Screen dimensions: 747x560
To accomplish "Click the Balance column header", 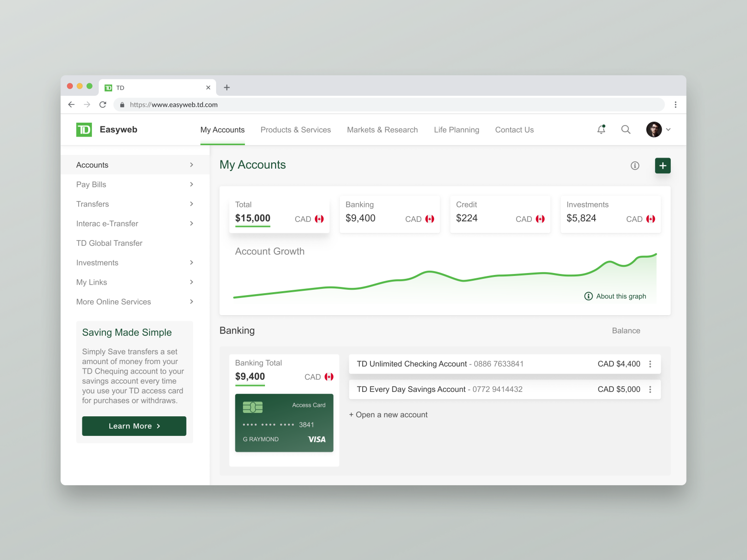I will click(626, 331).
